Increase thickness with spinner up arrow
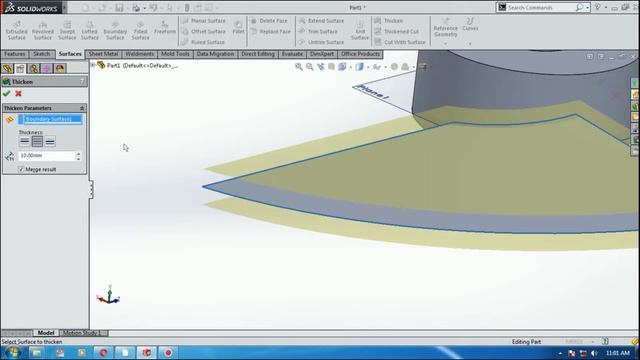640x360 pixels. tap(78, 153)
